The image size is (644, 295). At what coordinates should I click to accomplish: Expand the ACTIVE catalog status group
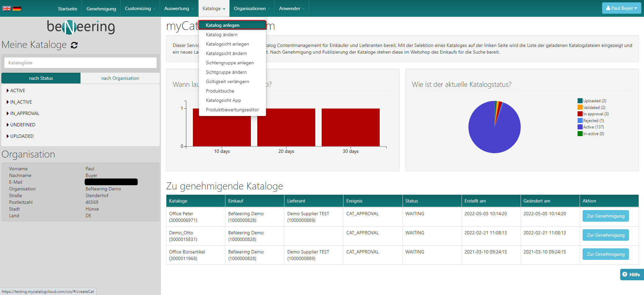click(x=17, y=91)
